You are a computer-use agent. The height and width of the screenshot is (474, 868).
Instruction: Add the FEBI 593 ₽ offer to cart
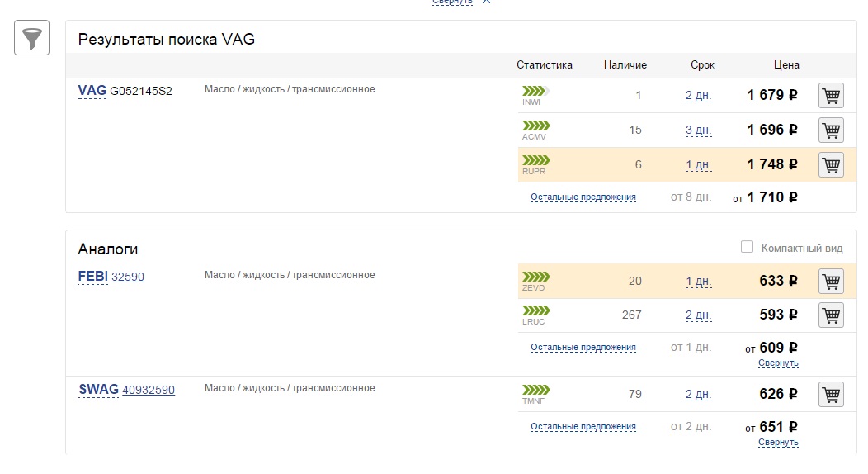coord(831,315)
